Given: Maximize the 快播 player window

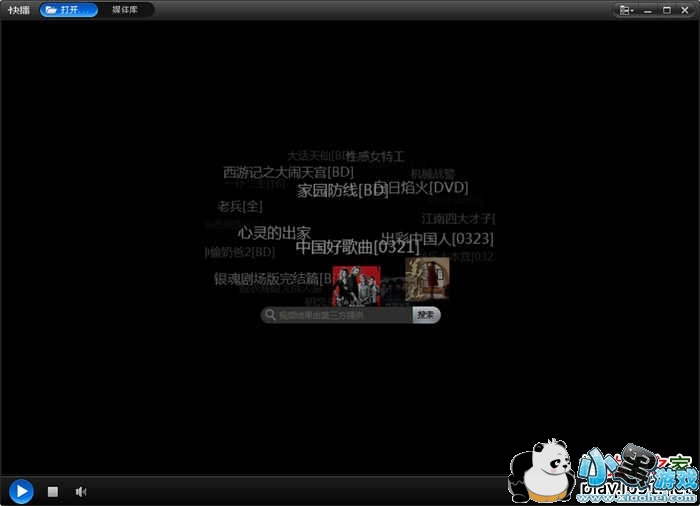Looking at the screenshot, I should (667, 10).
